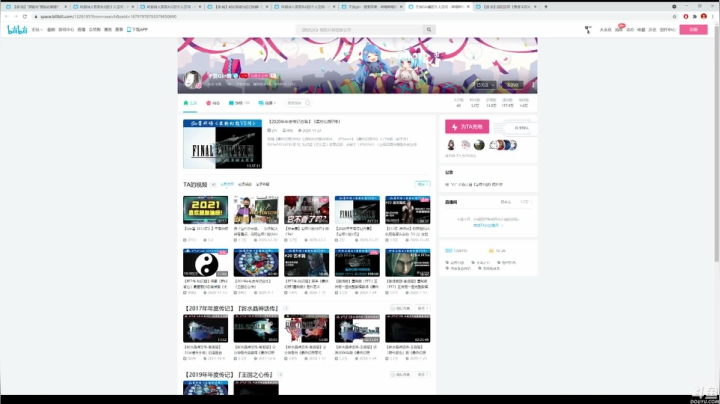Open the 【2019年年度传记】 section title
Screen dimensions: 720x404
229,375
